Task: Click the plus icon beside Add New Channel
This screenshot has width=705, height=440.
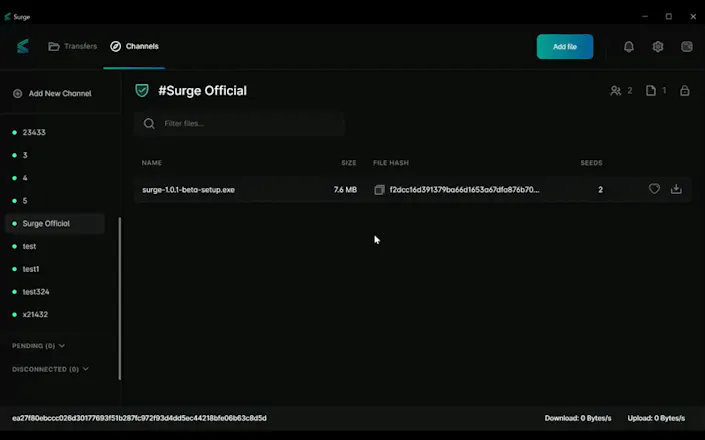Action: (x=18, y=93)
